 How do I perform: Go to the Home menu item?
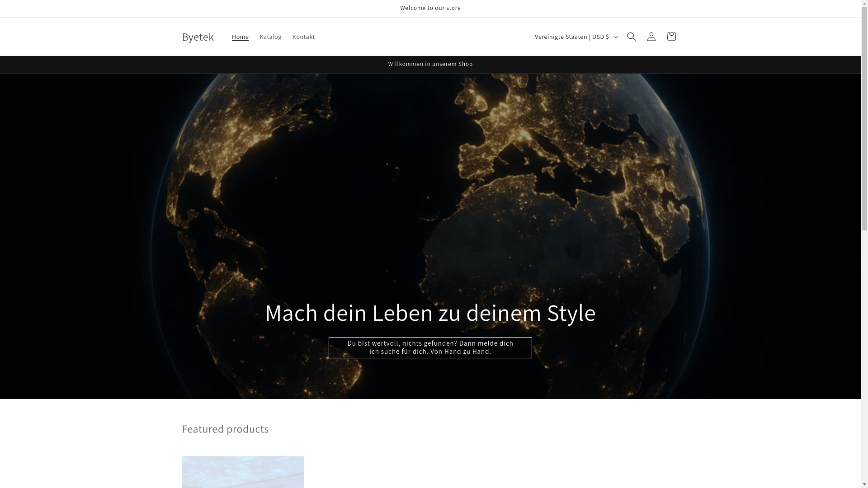click(x=240, y=37)
